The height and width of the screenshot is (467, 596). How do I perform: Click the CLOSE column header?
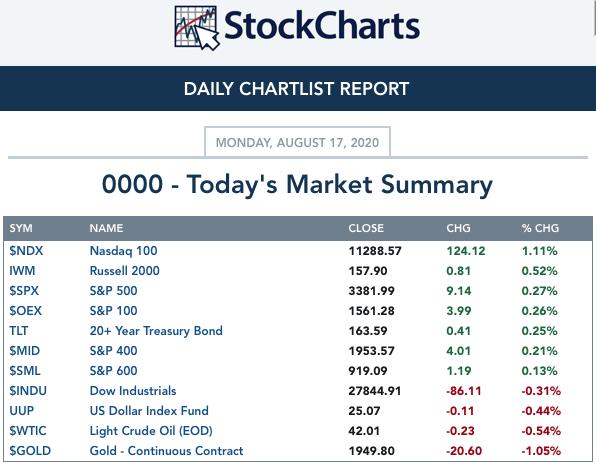pos(366,228)
